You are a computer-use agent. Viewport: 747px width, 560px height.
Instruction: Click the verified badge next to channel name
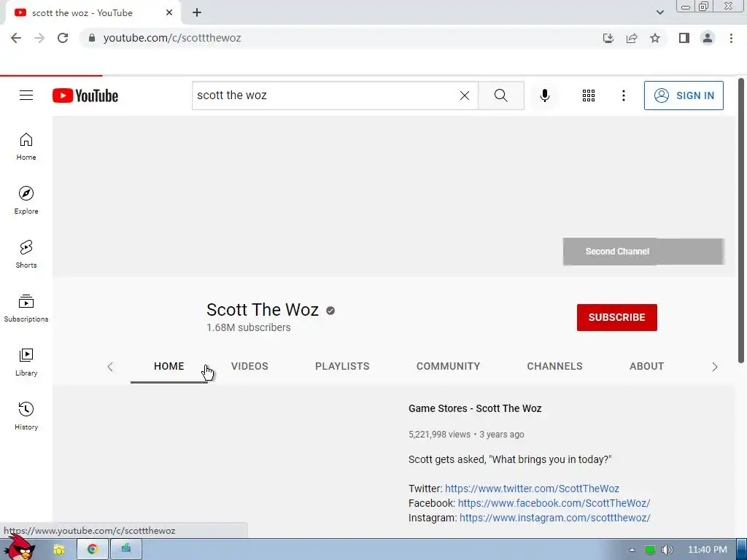click(330, 311)
